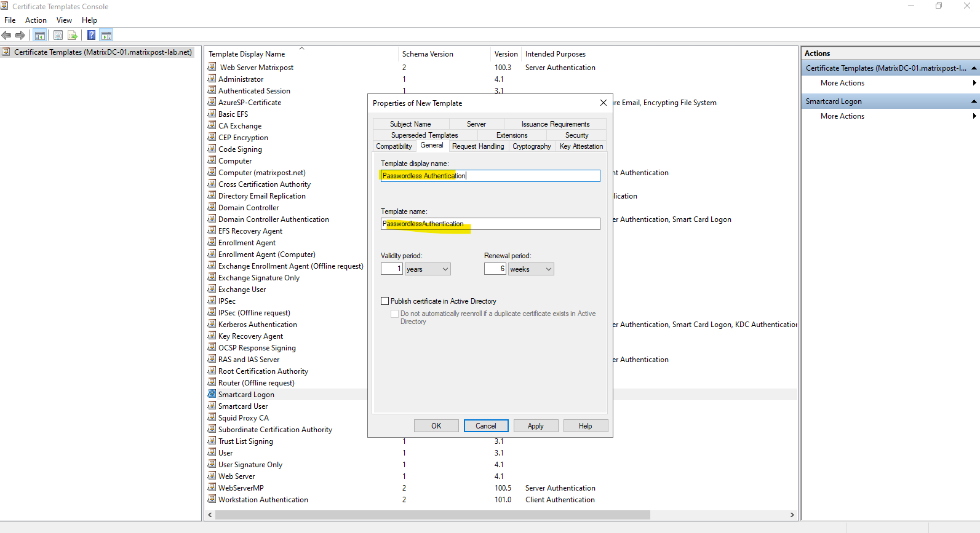Switch to the Extensions tab

pos(512,135)
